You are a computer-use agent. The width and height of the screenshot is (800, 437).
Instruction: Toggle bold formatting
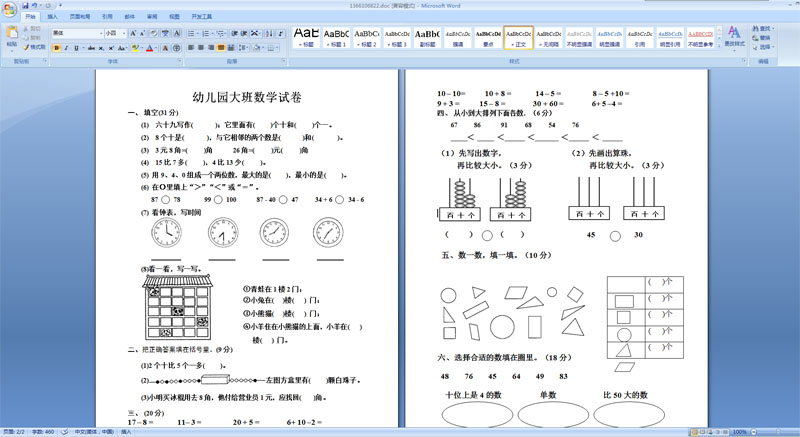[57, 48]
